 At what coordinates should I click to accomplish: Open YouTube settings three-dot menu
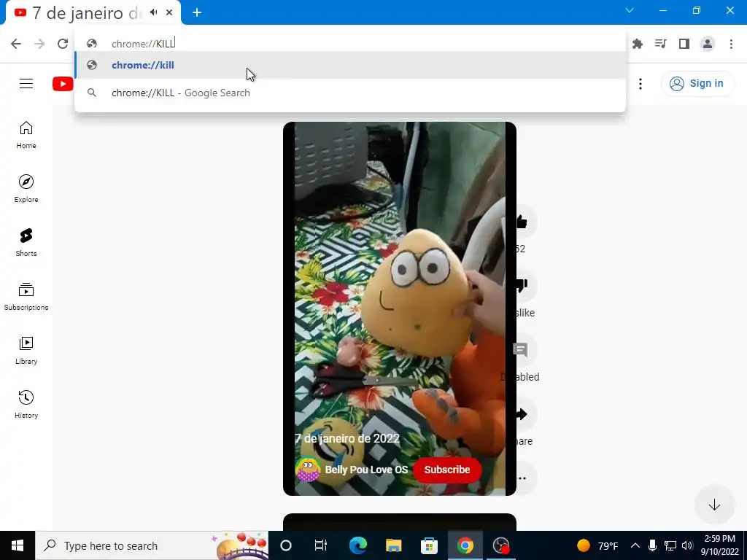click(x=640, y=84)
